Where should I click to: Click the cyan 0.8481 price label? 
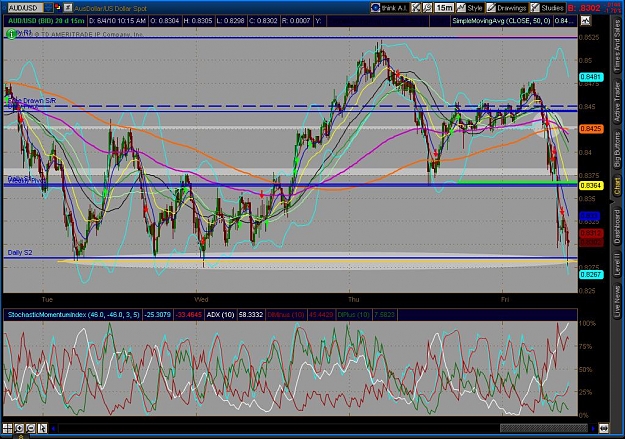click(591, 77)
